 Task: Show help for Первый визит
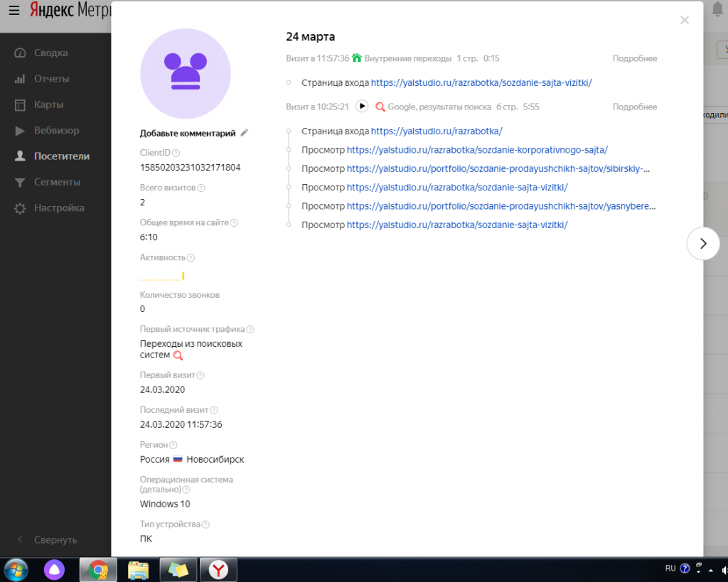(x=200, y=375)
